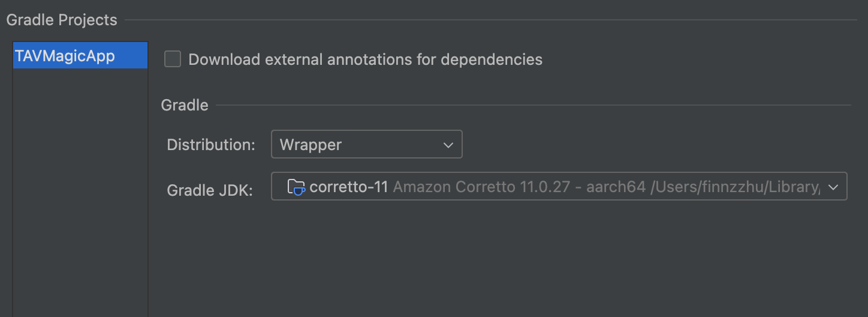The image size is (868, 317).
Task: Click the 'Gradle Projects' section heading
Action: point(62,20)
